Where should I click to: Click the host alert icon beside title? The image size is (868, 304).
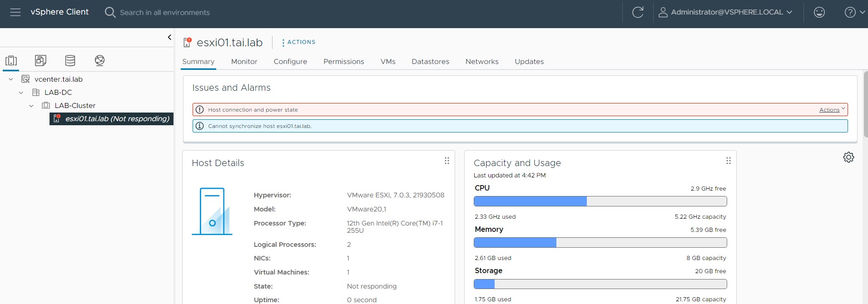coord(187,42)
